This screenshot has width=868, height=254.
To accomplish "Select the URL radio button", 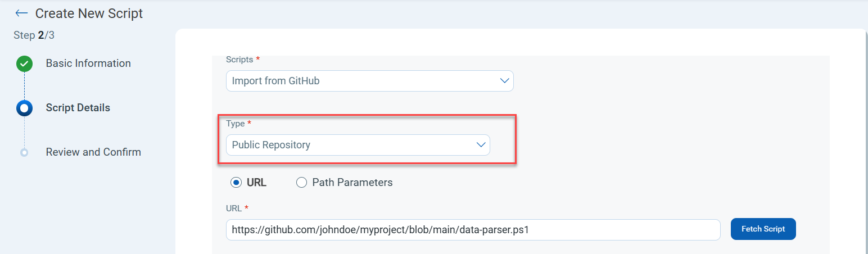I will tap(236, 183).
